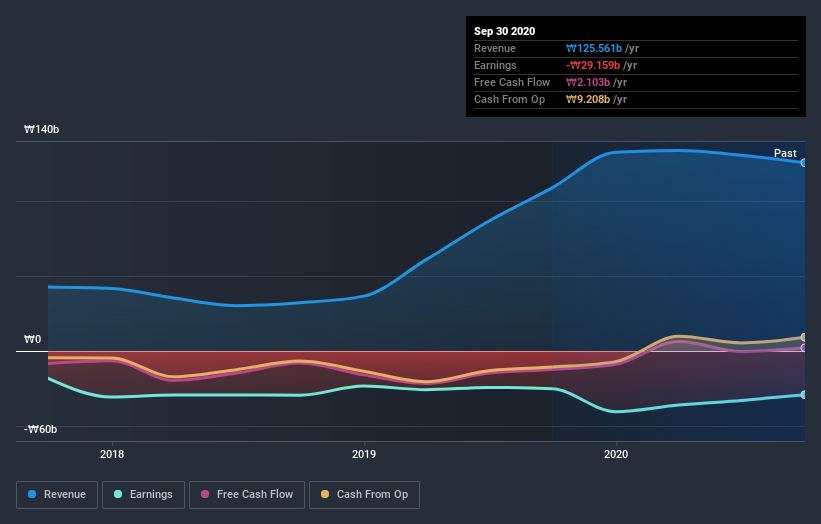Click the Sep 30 2020 tooltip date

(505, 31)
